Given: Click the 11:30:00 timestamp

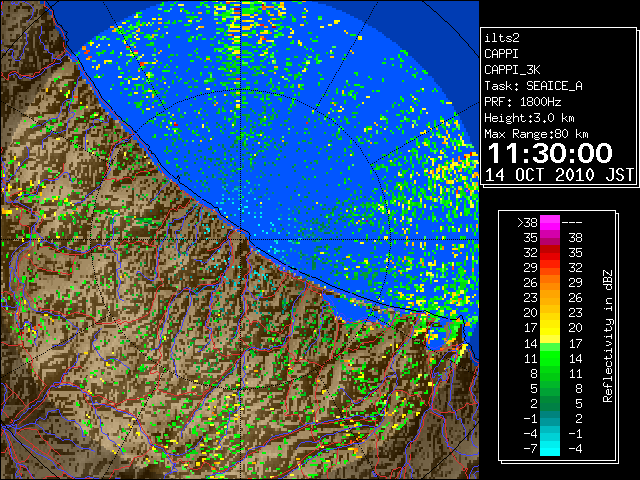Looking at the screenshot, I should (x=550, y=153).
